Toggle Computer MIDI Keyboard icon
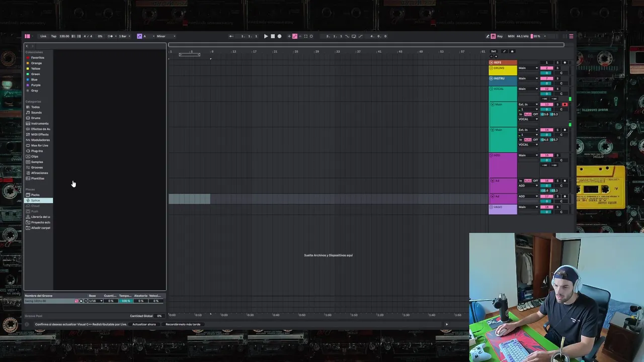The image size is (644, 362). 493,36
